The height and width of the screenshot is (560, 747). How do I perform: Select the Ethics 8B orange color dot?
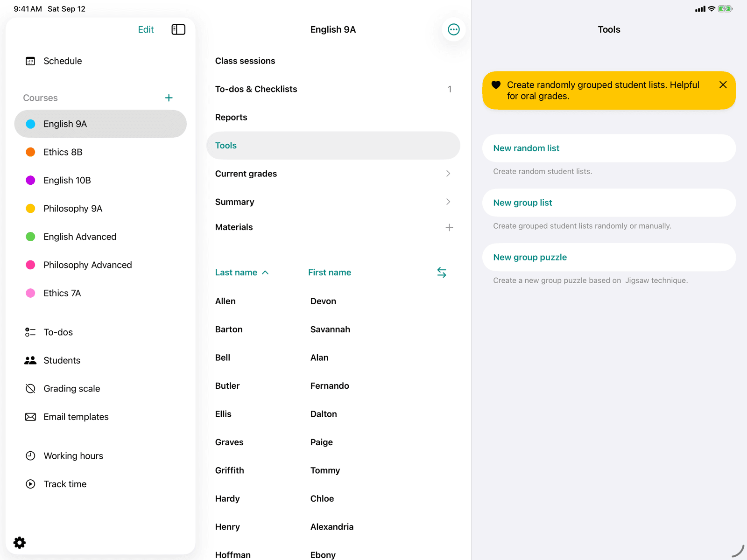30,152
